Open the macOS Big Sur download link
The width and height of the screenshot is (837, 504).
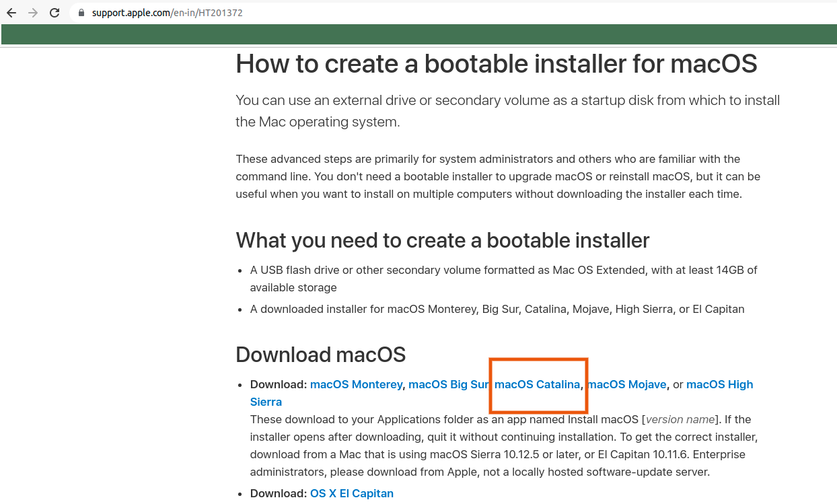[x=449, y=384]
